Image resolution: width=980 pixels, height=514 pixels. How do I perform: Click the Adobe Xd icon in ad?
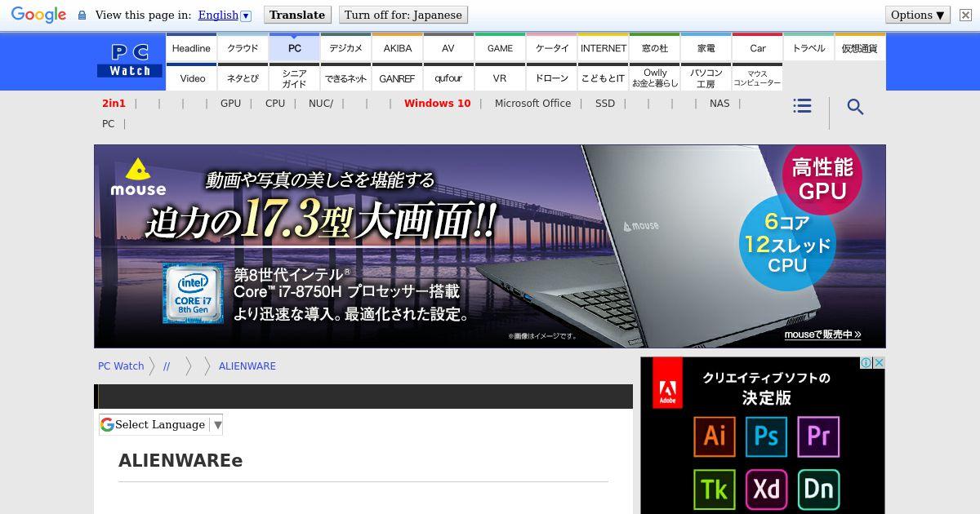coord(766,489)
